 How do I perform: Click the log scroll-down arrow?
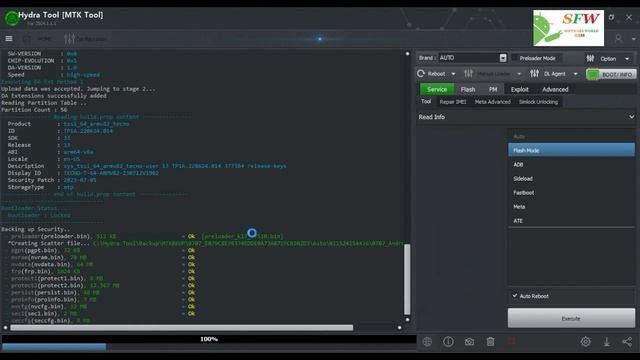[x=407, y=320]
